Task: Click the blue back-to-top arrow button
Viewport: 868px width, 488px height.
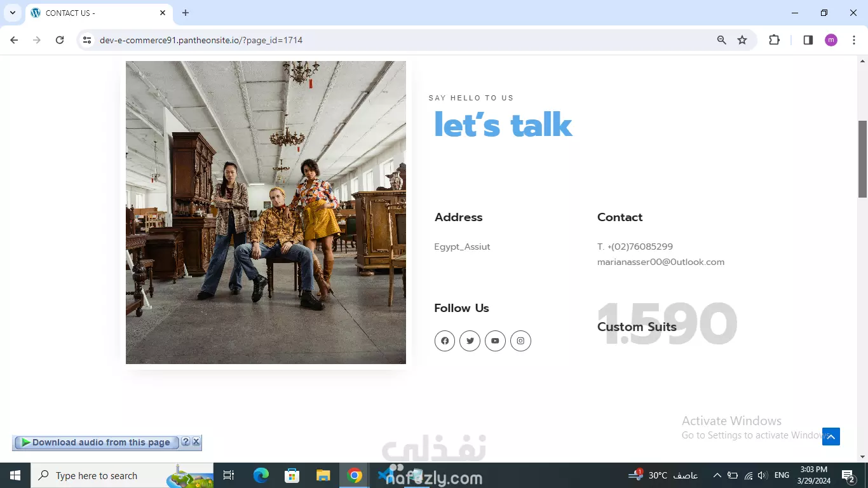Action: click(831, 437)
